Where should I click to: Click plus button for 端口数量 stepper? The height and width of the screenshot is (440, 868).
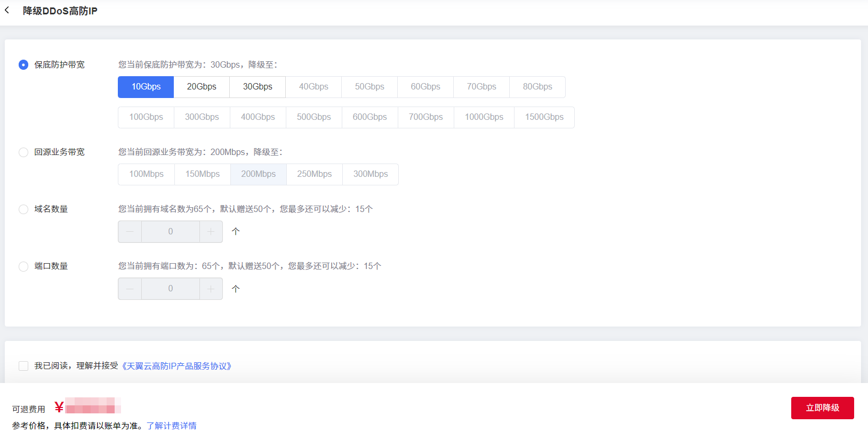pyautogui.click(x=211, y=289)
